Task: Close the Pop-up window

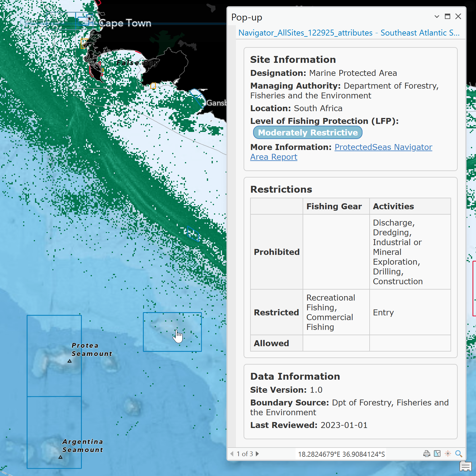Action: click(x=458, y=17)
